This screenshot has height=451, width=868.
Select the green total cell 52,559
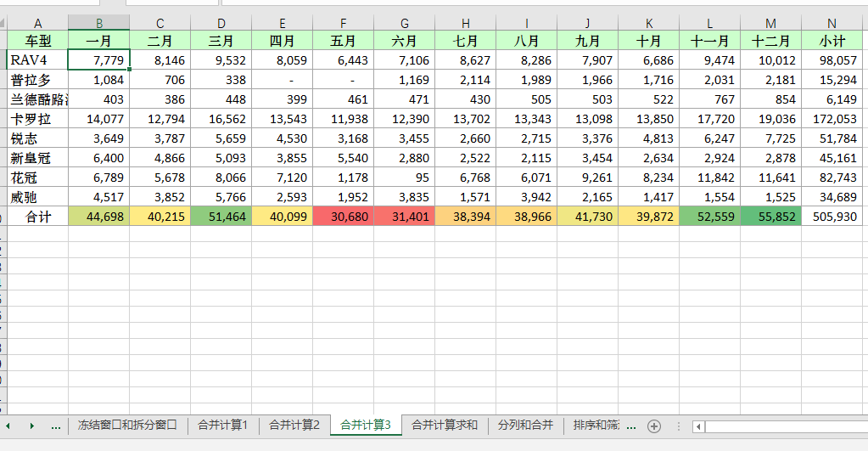(709, 217)
